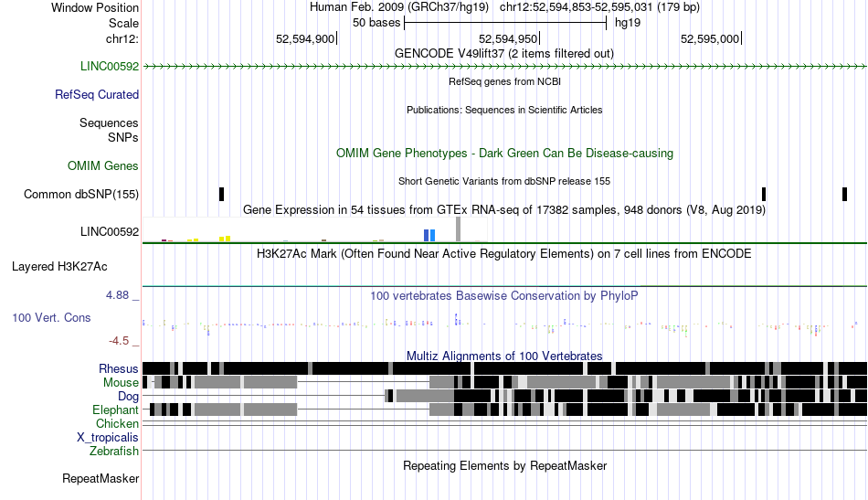The width and height of the screenshot is (868, 500).
Task: Click the black LINC00592 GTEx expression label
Action: click(110, 231)
